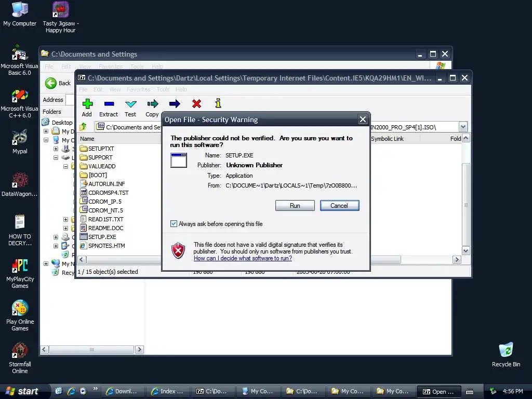532x399 pixels.
Task: Collapse My Computer tree node
Action: 46,140
